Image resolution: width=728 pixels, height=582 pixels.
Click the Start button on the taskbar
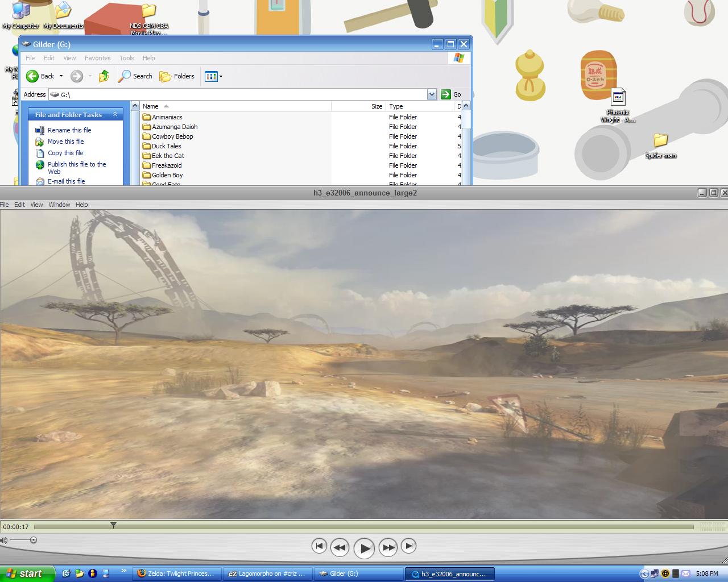26,573
